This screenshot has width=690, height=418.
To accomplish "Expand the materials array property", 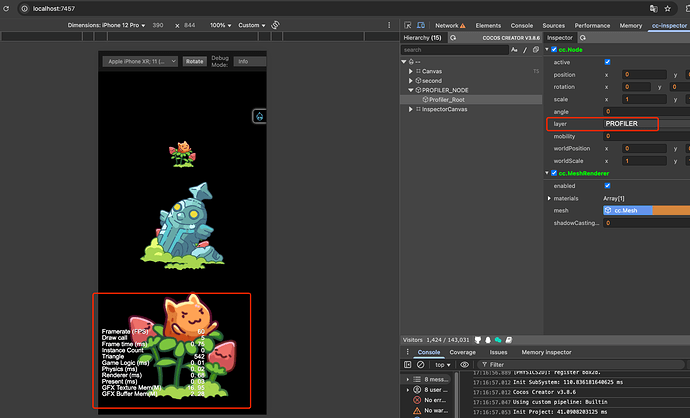I will pos(547,198).
